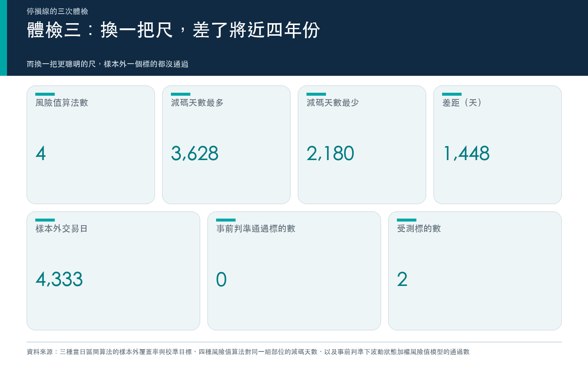Click the 減碼天數最多 label
This screenshot has width=588, height=368.
pyautogui.click(x=197, y=103)
